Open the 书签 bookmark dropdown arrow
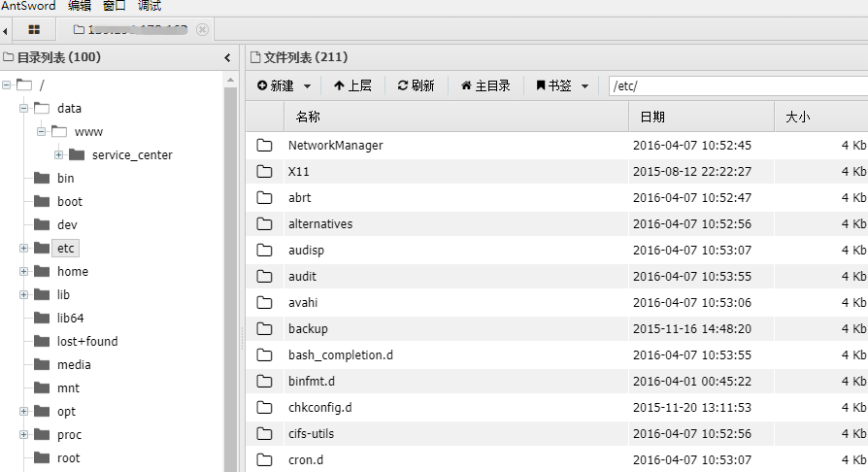The image size is (868, 472). 585,86
